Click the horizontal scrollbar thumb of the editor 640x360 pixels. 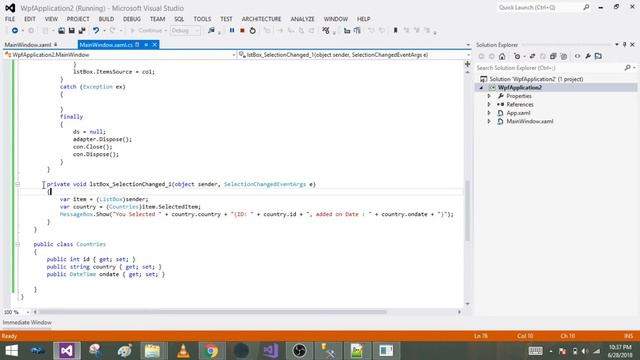pos(212,312)
